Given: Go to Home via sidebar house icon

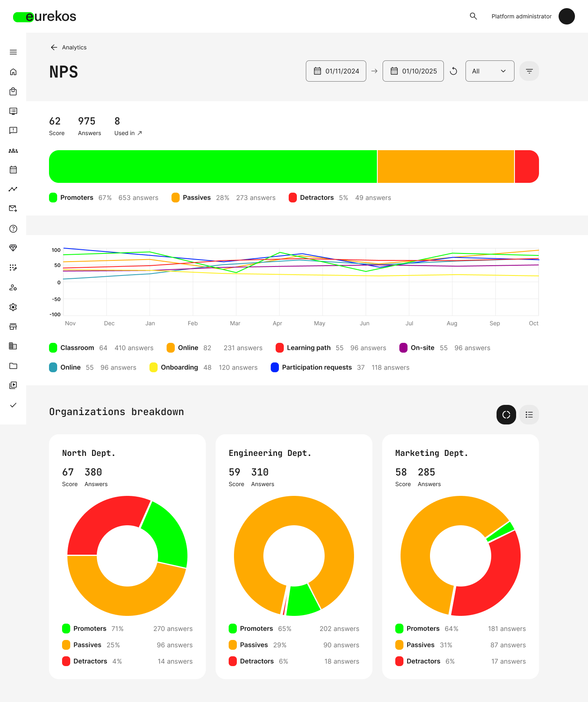Looking at the screenshot, I should coord(13,72).
